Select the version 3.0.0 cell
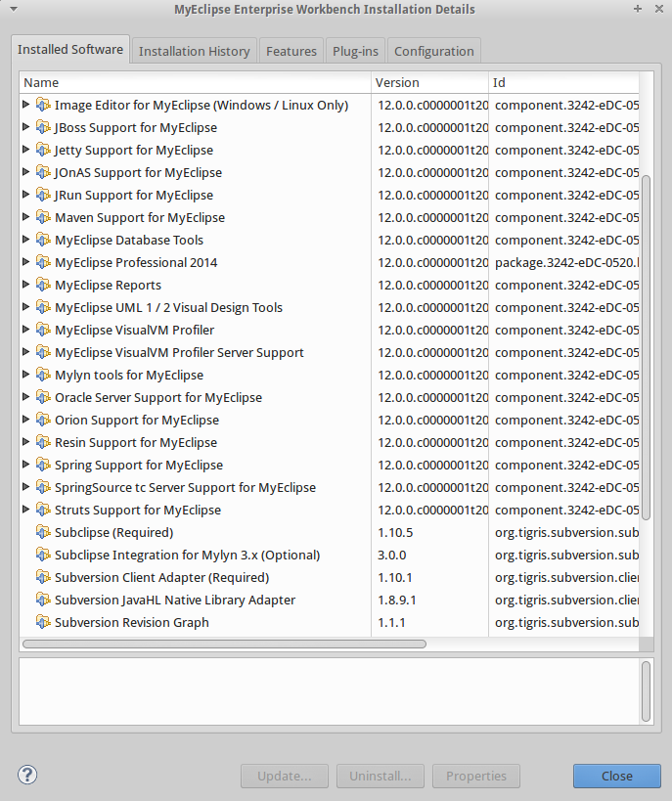The width and height of the screenshot is (672, 801). [x=392, y=555]
